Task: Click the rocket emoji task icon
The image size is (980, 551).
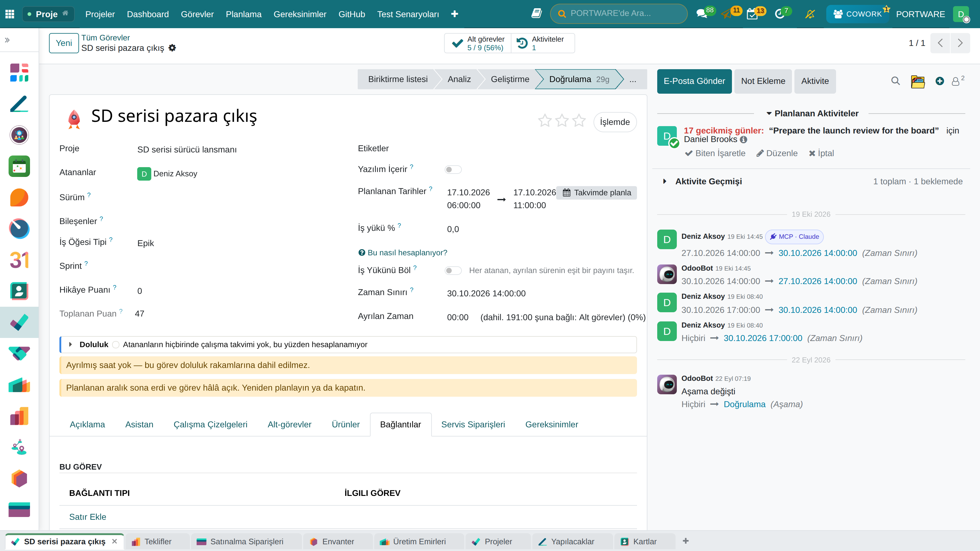Action: tap(74, 119)
